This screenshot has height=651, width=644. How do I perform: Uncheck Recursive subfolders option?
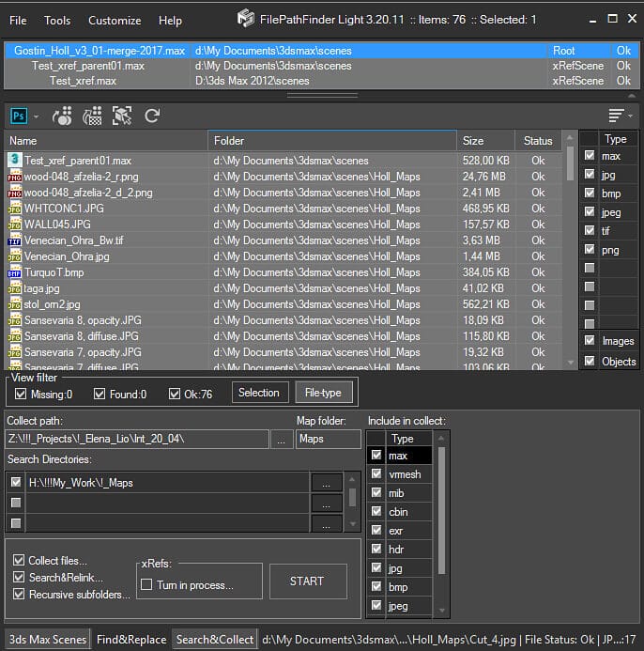(19, 594)
